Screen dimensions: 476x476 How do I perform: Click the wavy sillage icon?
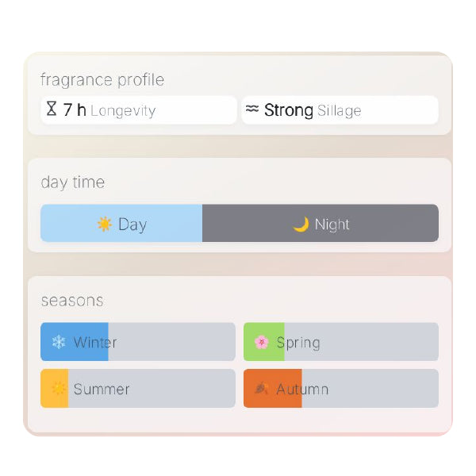click(252, 109)
